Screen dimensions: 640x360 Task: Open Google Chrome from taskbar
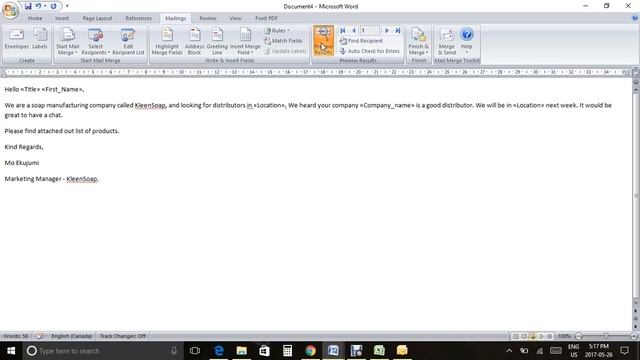tap(310, 351)
